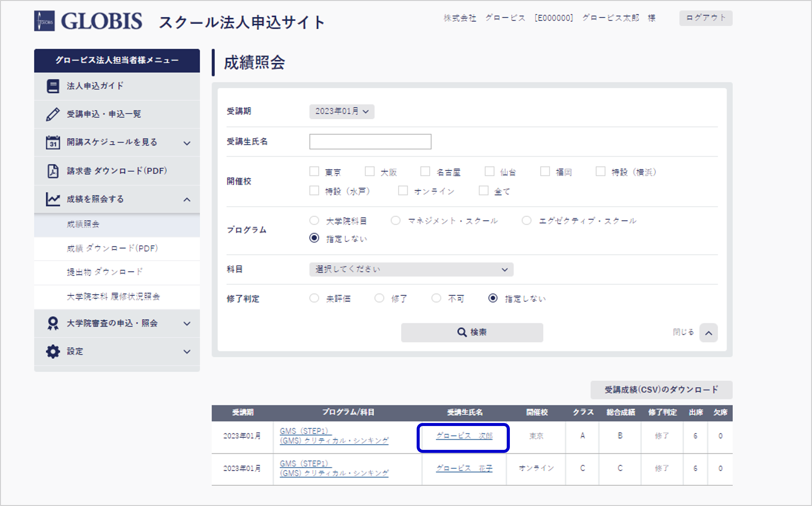This screenshot has height=506, width=812.
Task: Open 提出物 ダウンロード submenu item
Action: tap(105, 272)
